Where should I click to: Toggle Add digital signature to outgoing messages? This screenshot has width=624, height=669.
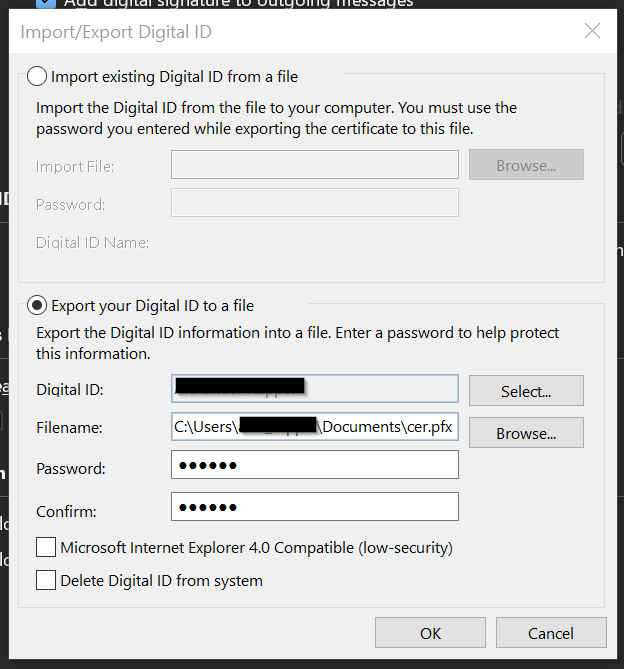[x=46, y=3]
